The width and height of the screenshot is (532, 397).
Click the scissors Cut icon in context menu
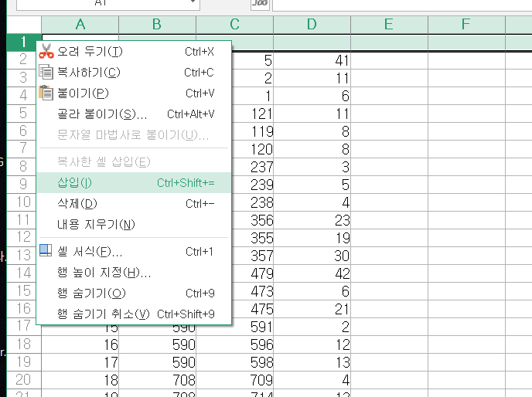(46, 51)
